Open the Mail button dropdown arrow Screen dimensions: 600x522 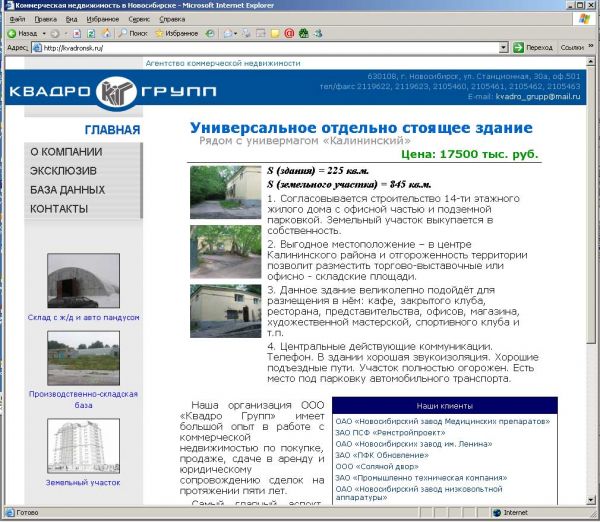(235, 34)
